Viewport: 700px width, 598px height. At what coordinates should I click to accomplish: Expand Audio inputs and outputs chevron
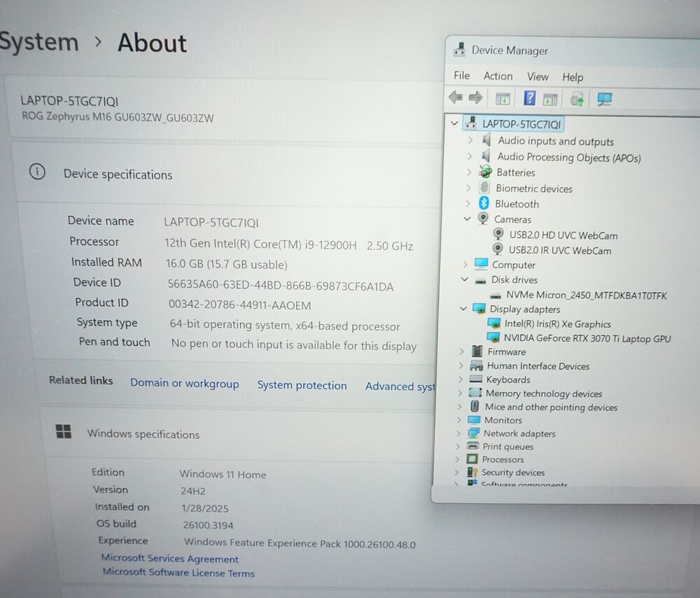tap(470, 140)
